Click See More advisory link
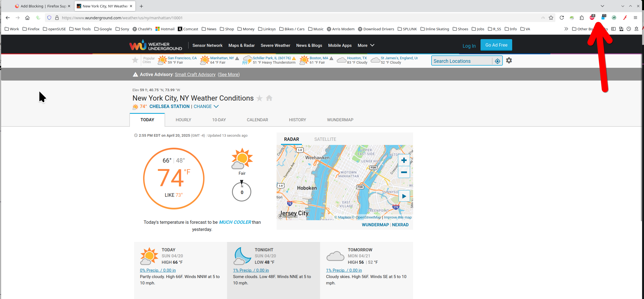Screen dimensions: 644x299 tap(229, 74)
